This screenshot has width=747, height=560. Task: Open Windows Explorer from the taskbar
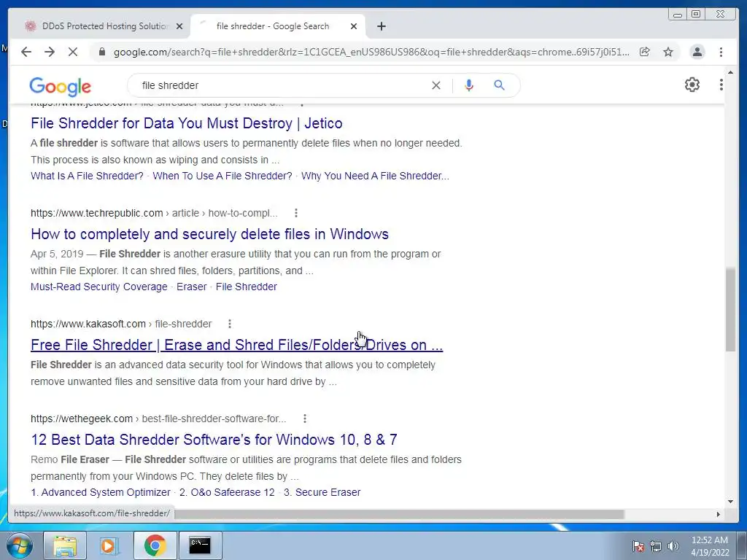click(65, 545)
